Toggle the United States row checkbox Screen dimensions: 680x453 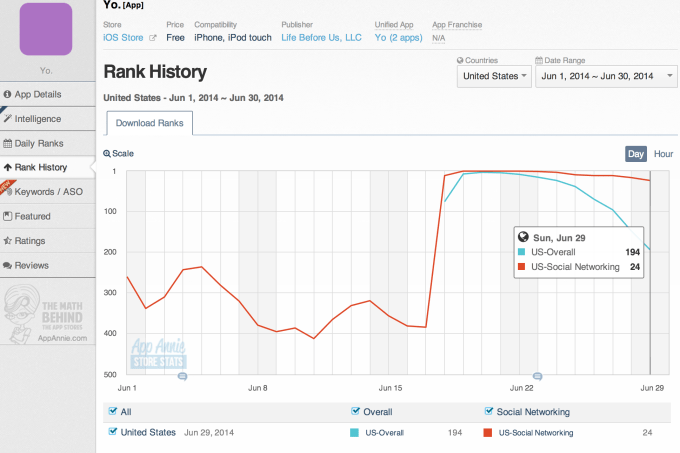click(113, 431)
